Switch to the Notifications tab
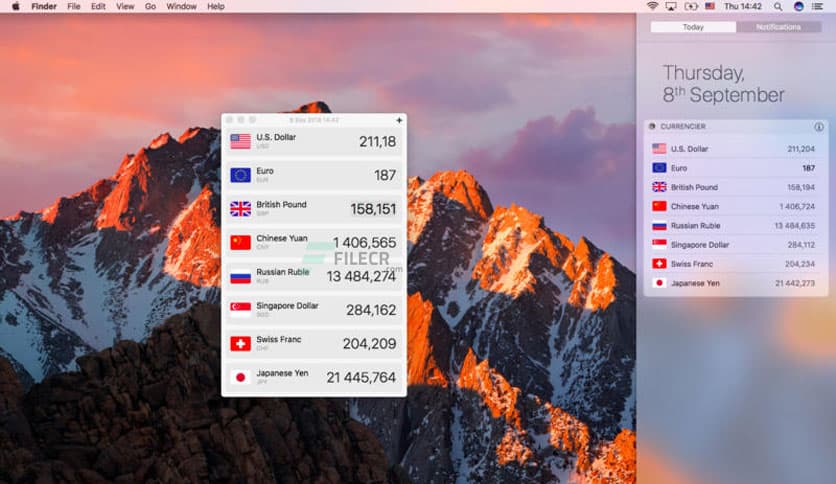Viewport: 836px width, 484px height. pyautogui.click(x=778, y=27)
